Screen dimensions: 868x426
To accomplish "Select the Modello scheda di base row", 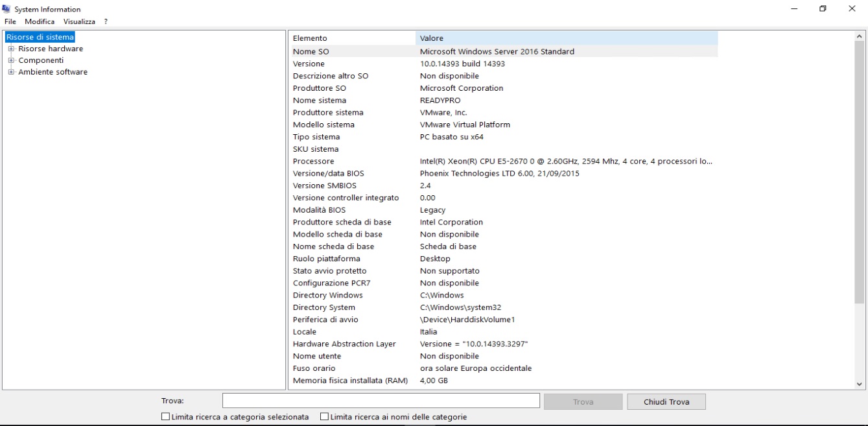I will pos(503,234).
